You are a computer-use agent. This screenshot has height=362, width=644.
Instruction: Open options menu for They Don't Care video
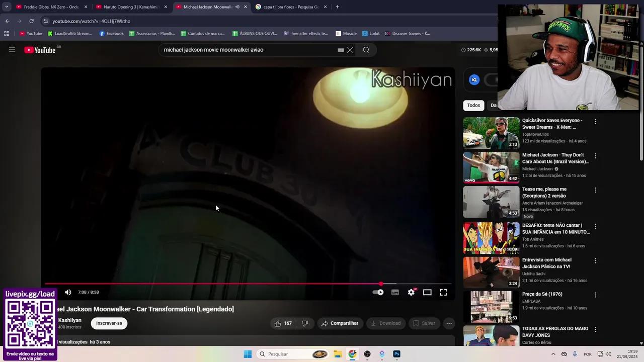[595, 156]
